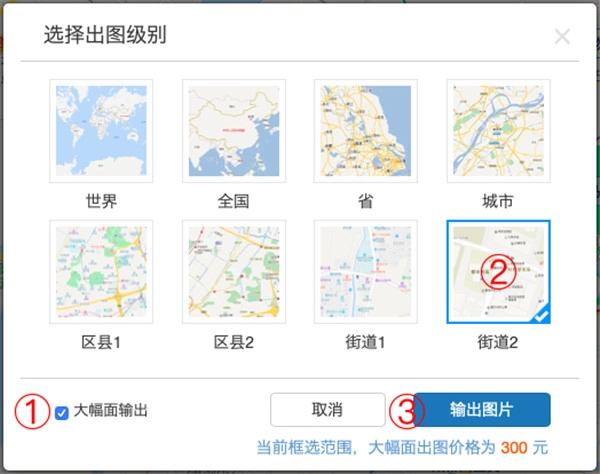Choose the 区县2 map thumbnail

click(233, 272)
